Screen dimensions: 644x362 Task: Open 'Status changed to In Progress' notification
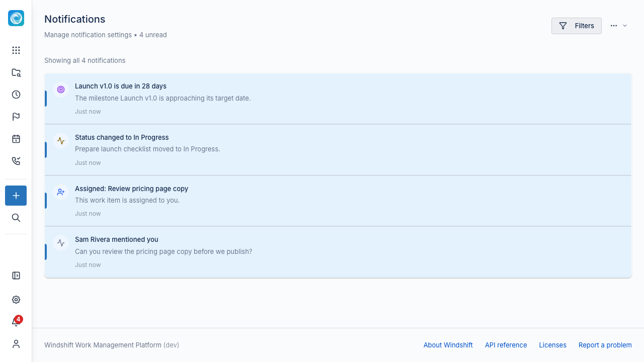pos(338,150)
